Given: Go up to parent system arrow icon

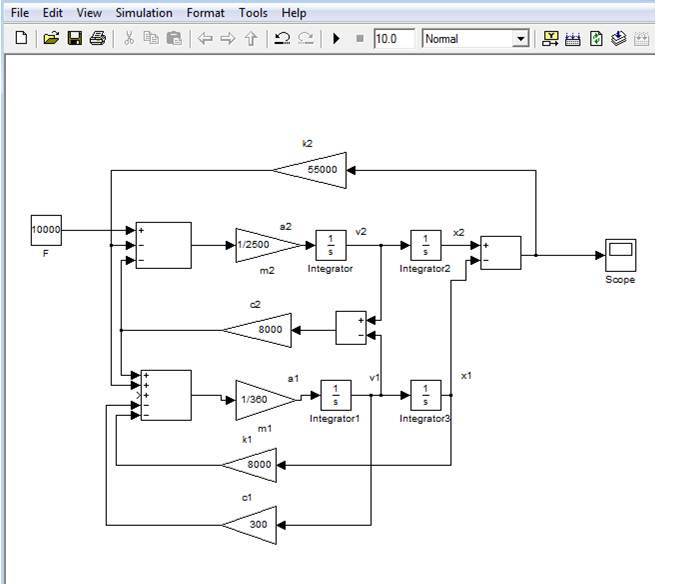Looking at the screenshot, I should click(251, 39).
